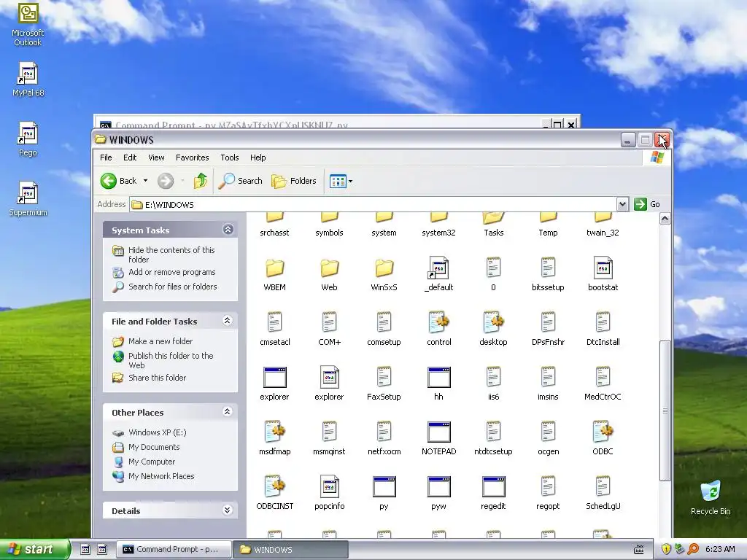
Task: Open the Tools menu
Action: pyautogui.click(x=229, y=157)
